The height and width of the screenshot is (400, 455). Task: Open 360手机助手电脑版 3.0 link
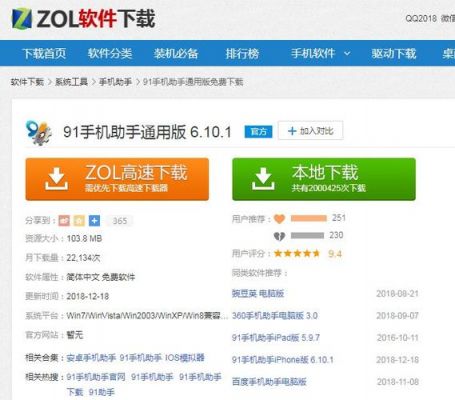point(275,315)
